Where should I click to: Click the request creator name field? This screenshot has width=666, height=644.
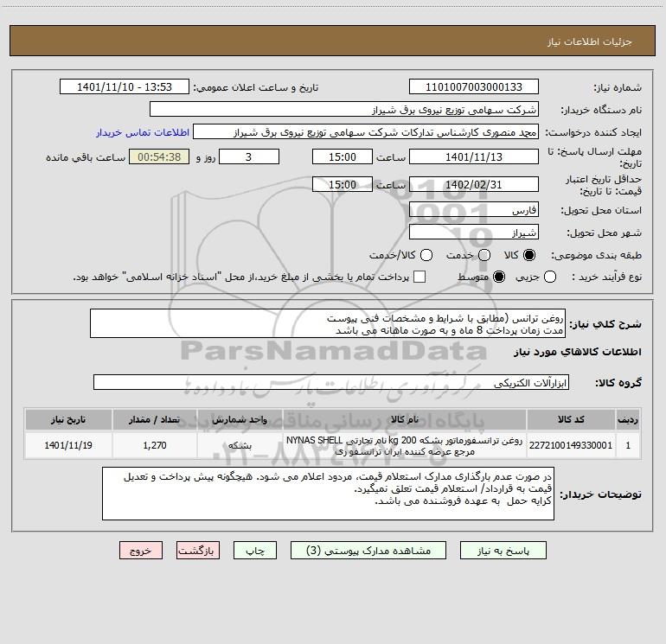pos(366,131)
